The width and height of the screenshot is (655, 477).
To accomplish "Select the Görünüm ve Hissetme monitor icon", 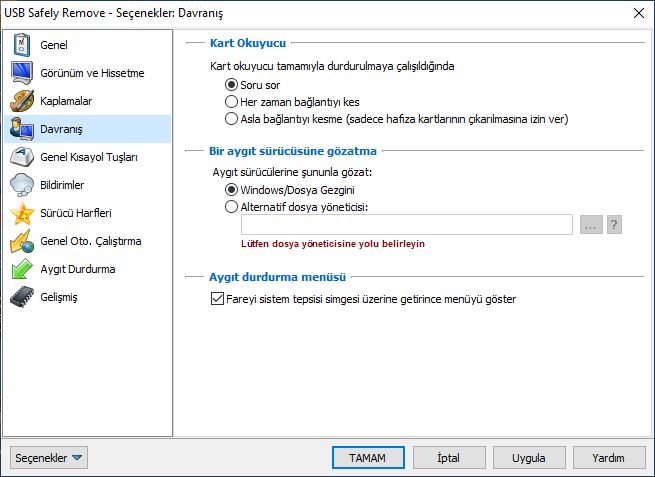I will pos(22,73).
